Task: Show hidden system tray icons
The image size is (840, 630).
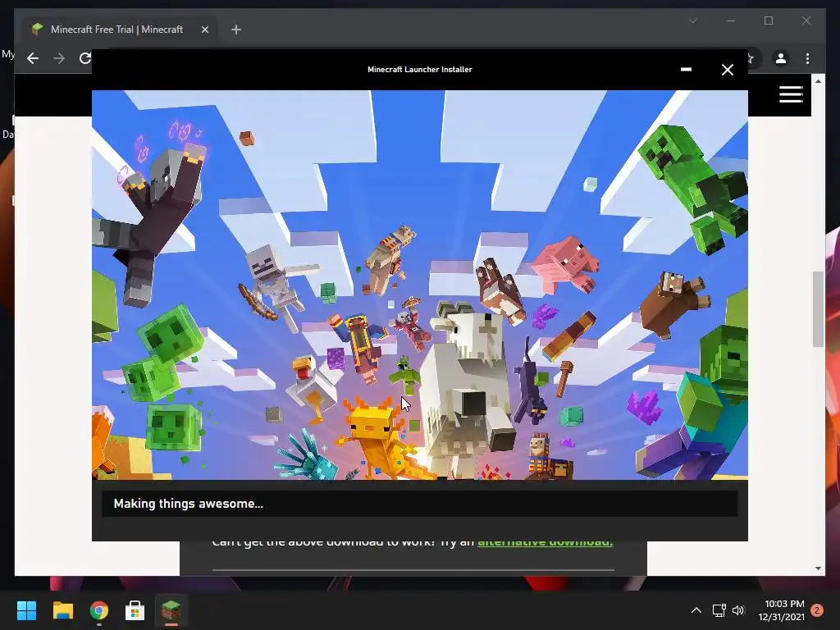Action: 696,610
